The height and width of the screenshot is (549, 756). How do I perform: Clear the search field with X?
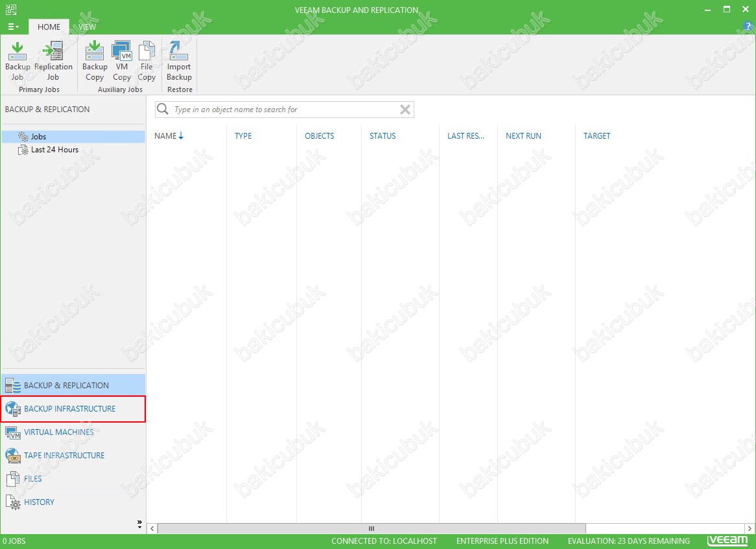point(405,110)
